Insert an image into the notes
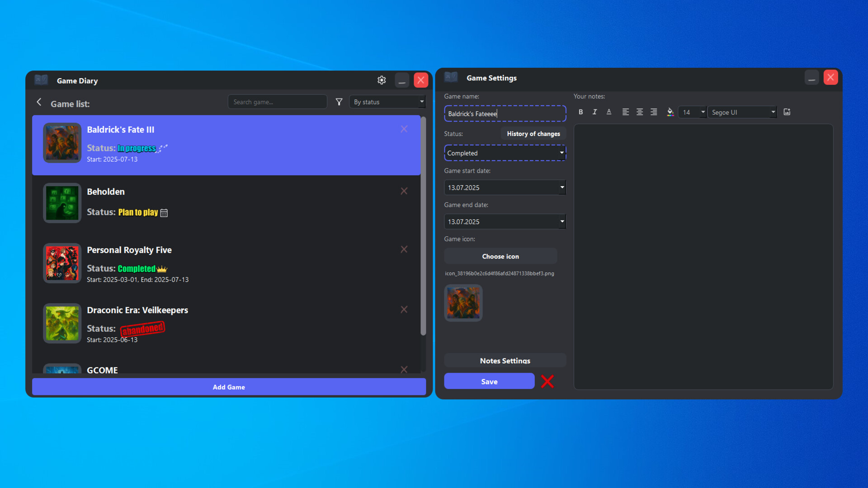 tap(787, 112)
